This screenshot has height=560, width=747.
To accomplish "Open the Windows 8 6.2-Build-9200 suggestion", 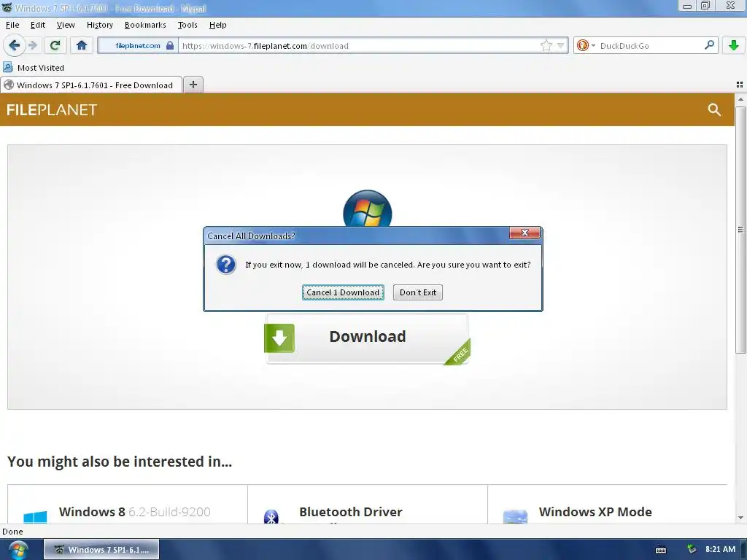I will tap(135, 512).
